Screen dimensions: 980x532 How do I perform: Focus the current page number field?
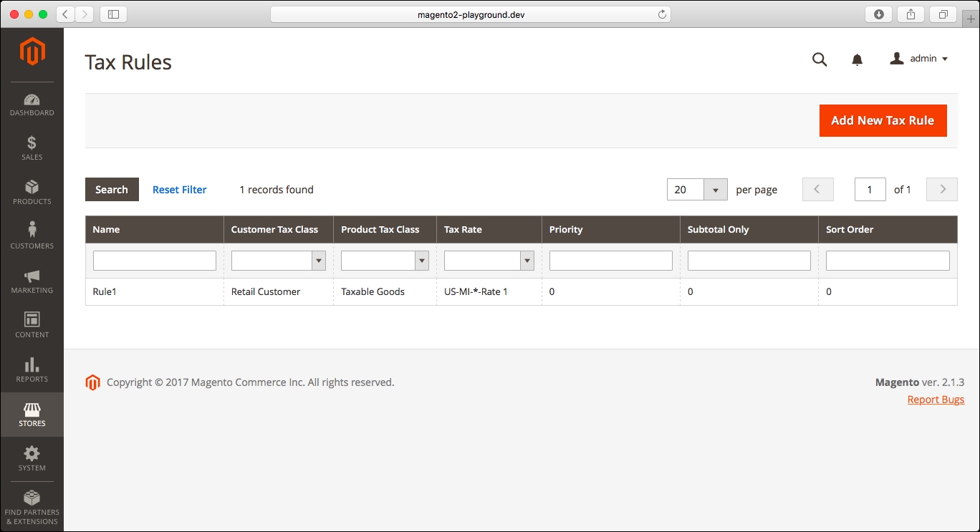point(870,190)
